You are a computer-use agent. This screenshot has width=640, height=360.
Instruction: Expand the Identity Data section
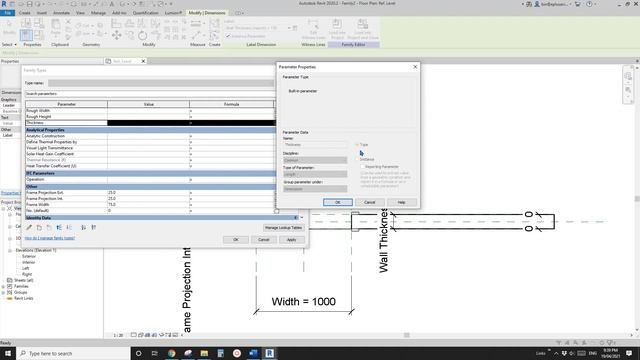pos(296,218)
